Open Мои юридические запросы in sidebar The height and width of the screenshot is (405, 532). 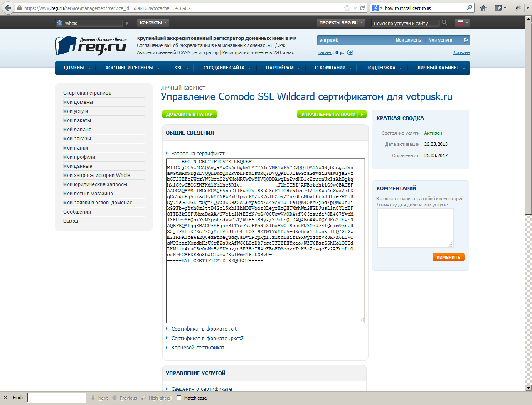[x=95, y=184]
